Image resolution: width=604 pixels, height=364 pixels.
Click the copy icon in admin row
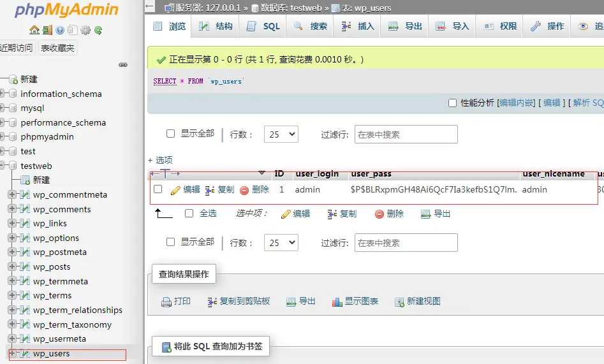coord(210,190)
